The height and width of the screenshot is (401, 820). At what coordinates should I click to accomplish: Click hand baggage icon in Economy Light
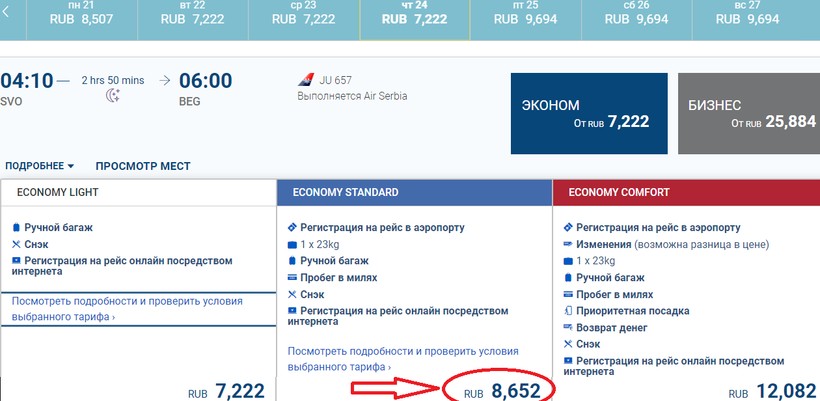click(16, 228)
